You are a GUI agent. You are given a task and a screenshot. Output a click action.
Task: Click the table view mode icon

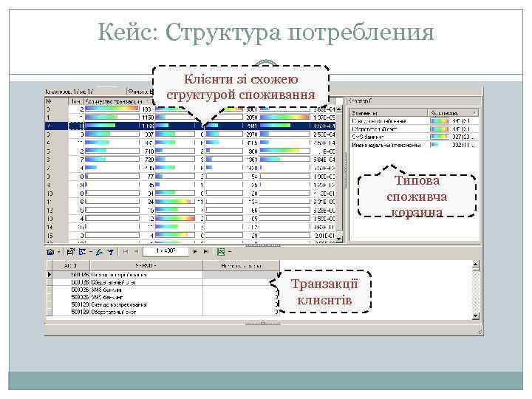(x=82, y=252)
